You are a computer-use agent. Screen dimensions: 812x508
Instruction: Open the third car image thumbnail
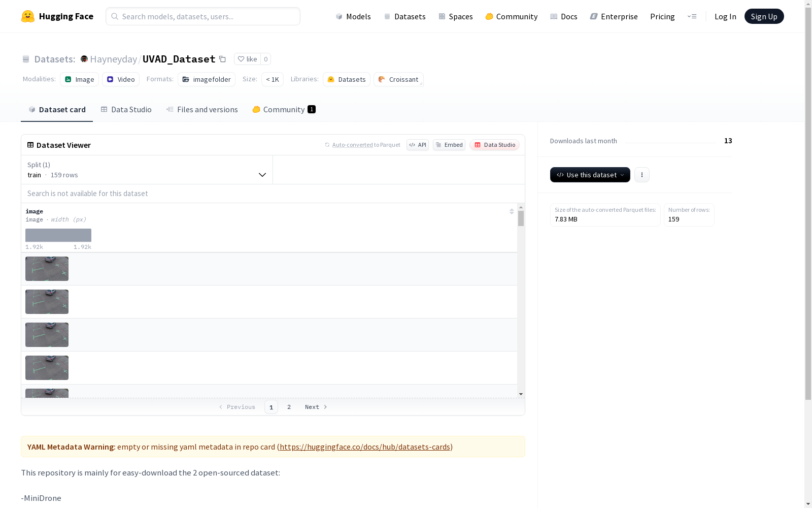coord(47,335)
